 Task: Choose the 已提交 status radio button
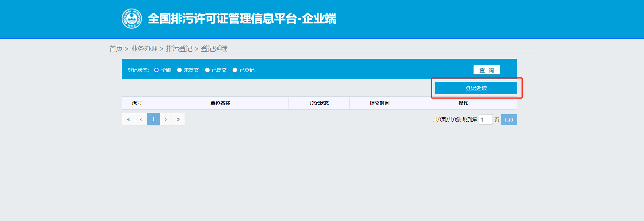pyautogui.click(x=207, y=70)
